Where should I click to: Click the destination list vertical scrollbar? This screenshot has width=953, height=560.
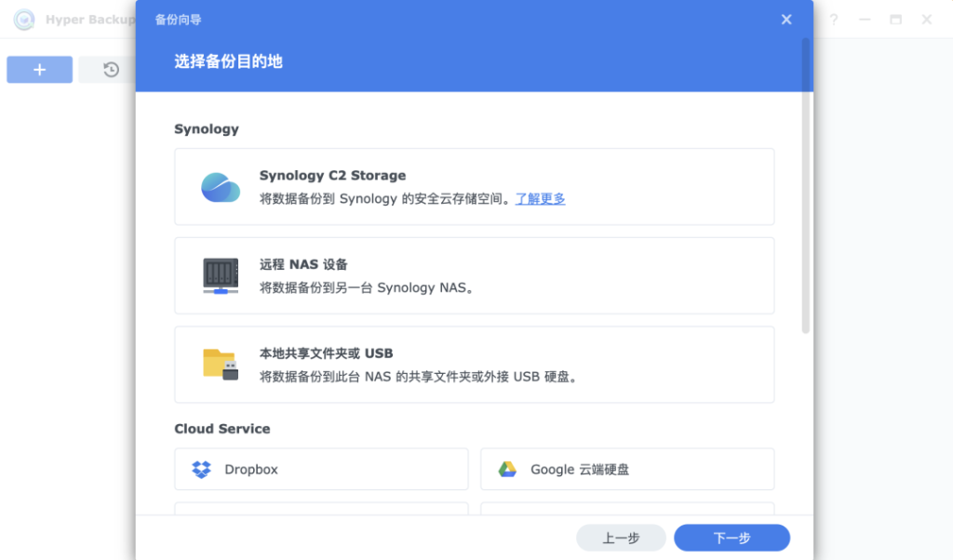tap(806, 186)
